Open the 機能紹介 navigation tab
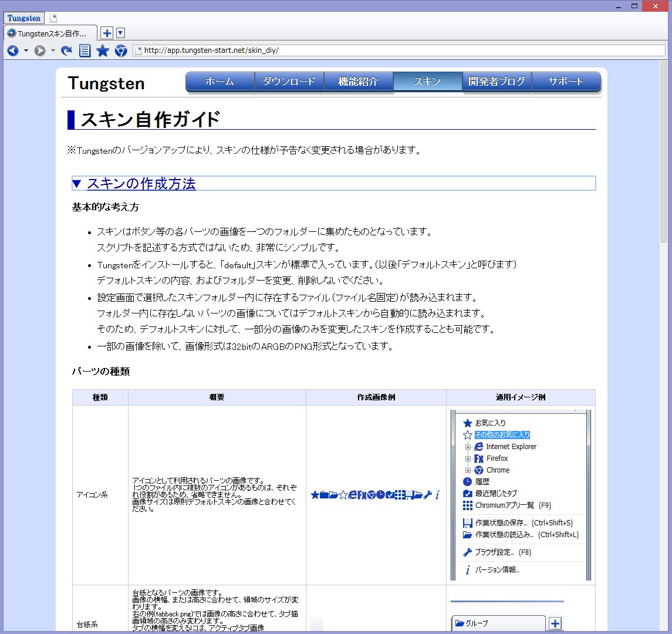 tap(359, 82)
